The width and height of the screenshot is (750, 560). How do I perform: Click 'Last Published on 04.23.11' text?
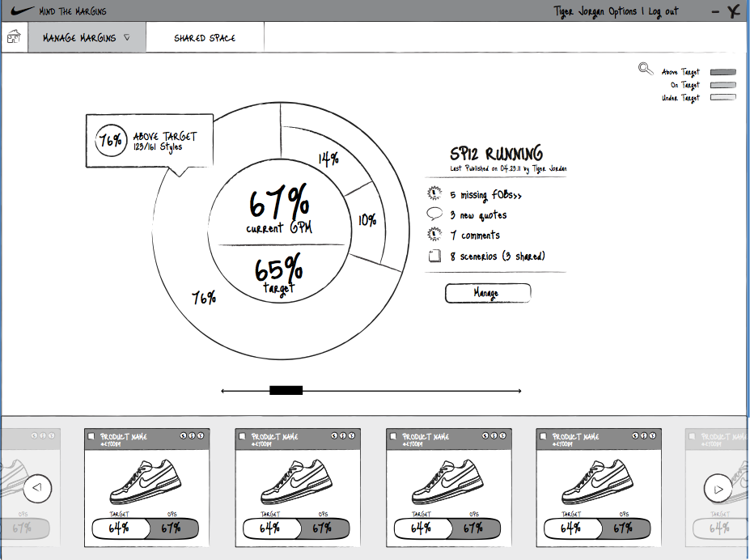point(485,168)
